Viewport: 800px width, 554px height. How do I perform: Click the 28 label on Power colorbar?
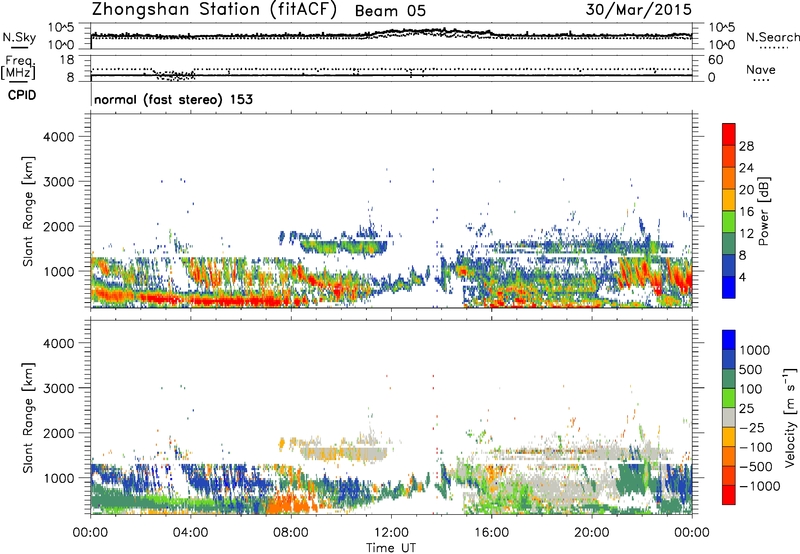[x=746, y=146]
